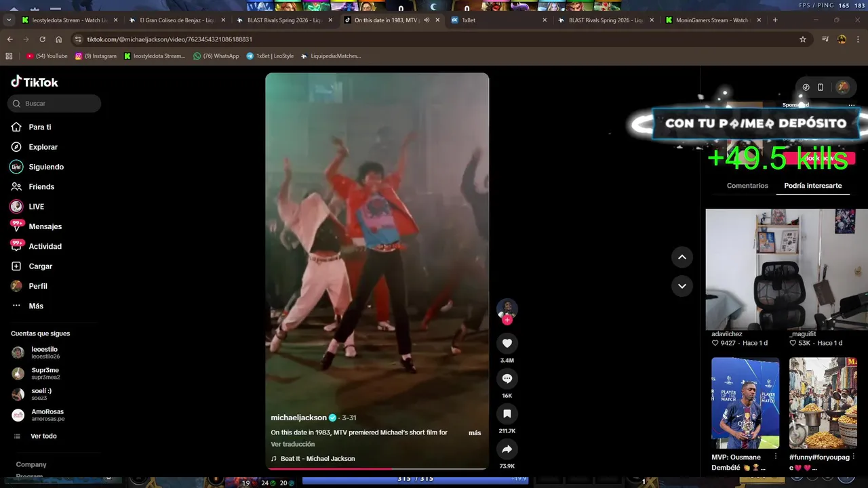Open browser home page button

[58, 39]
